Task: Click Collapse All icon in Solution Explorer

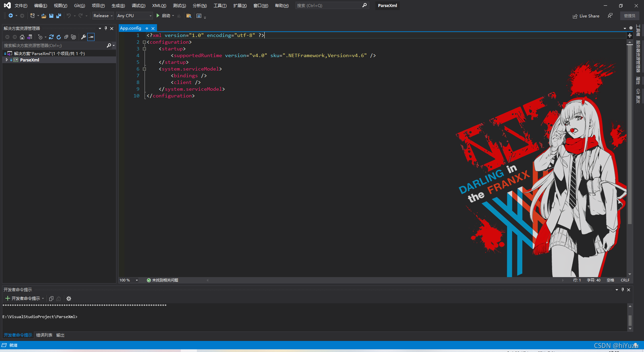Action: click(x=66, y=37)
